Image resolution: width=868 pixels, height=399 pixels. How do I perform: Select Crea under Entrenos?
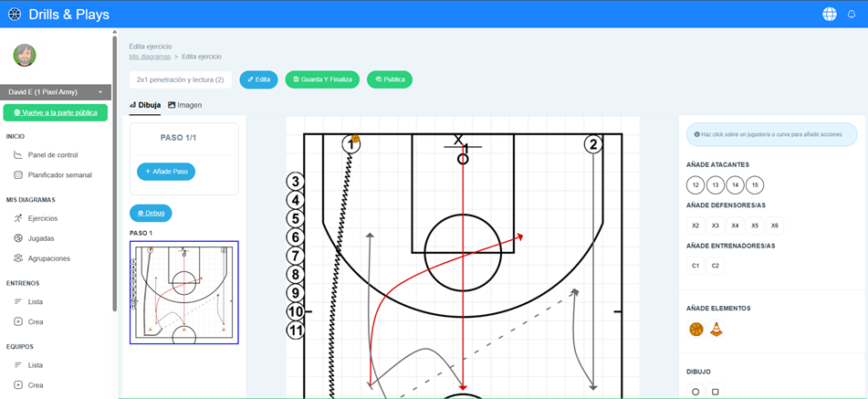(x=35, y=321)
